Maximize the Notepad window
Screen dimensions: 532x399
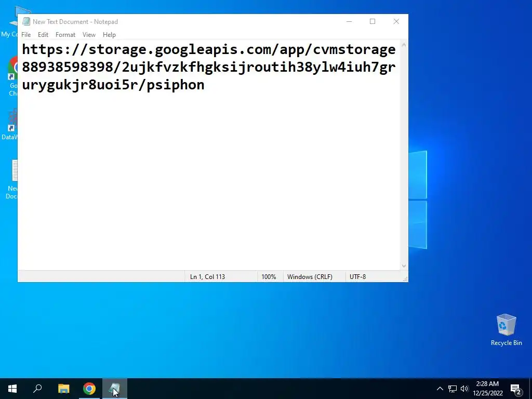pos(372,21)
